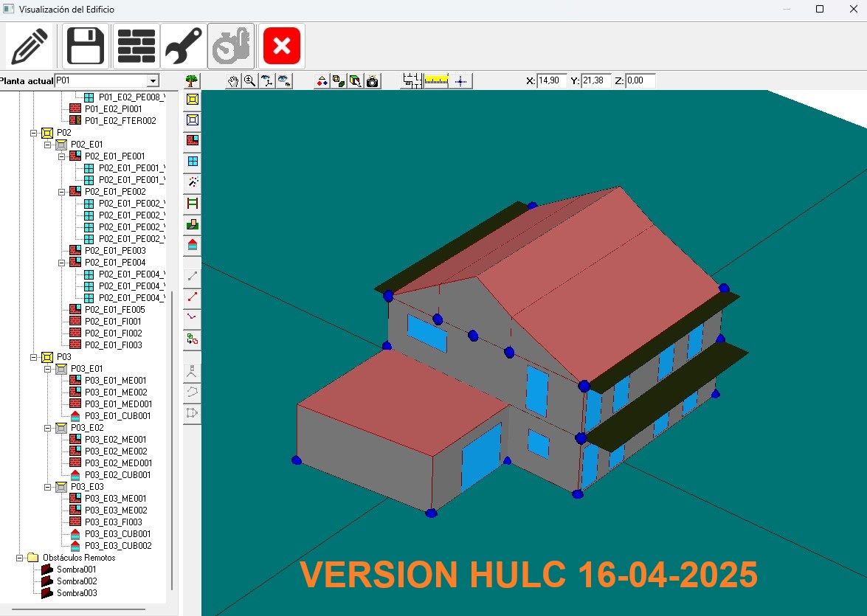This screenshot has width=867, height=616.
Task: Click the magic wand icon
Action: 193,182
